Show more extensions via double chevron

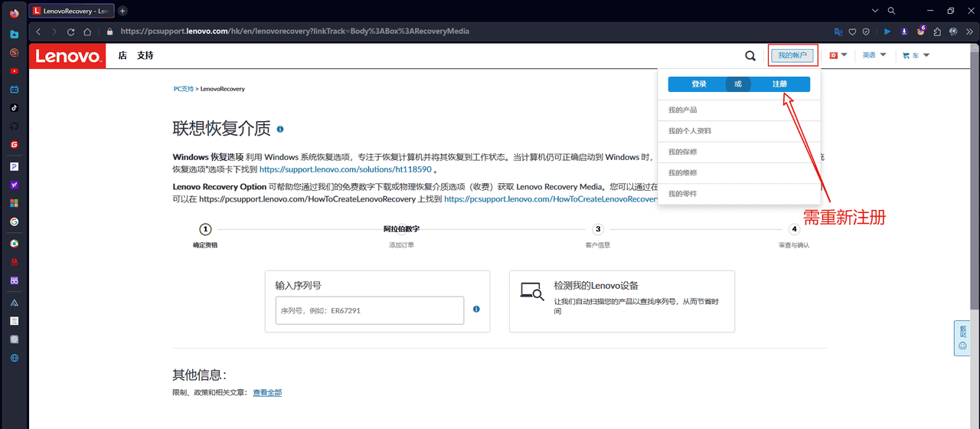point(968,32)
